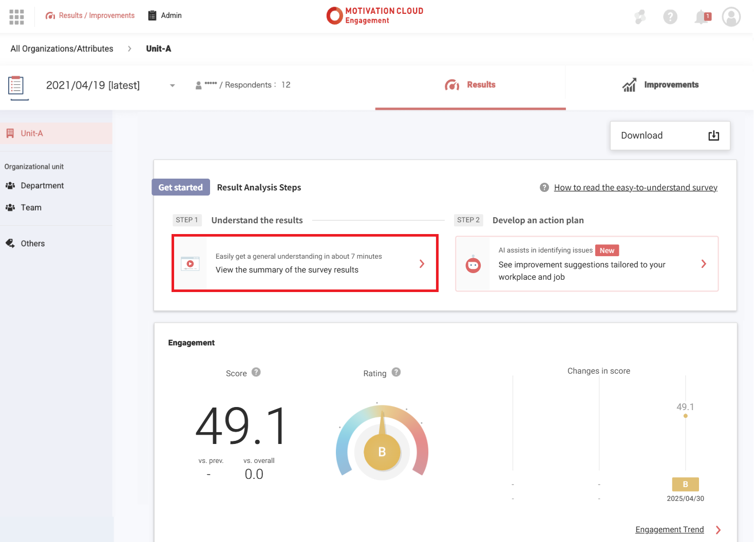The height and width of the screenshot is (542, 756).
Task: Click the Download button
Action: pos(670,135)
